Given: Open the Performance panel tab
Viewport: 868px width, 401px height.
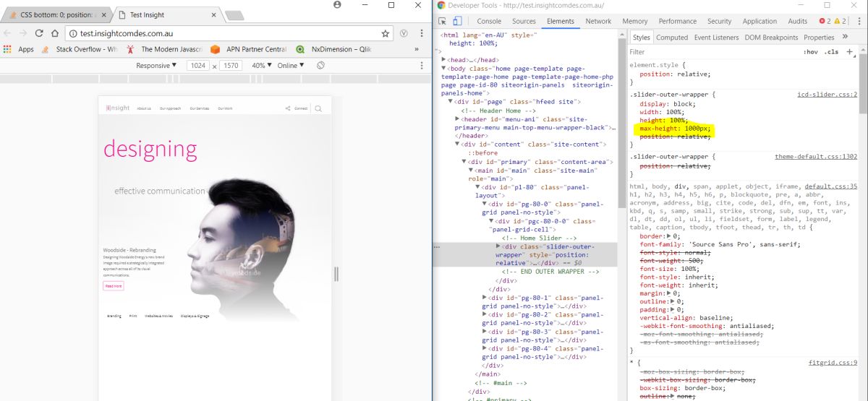Looking at the screenshot, I should pyautogui.click(x=677, y=22).
